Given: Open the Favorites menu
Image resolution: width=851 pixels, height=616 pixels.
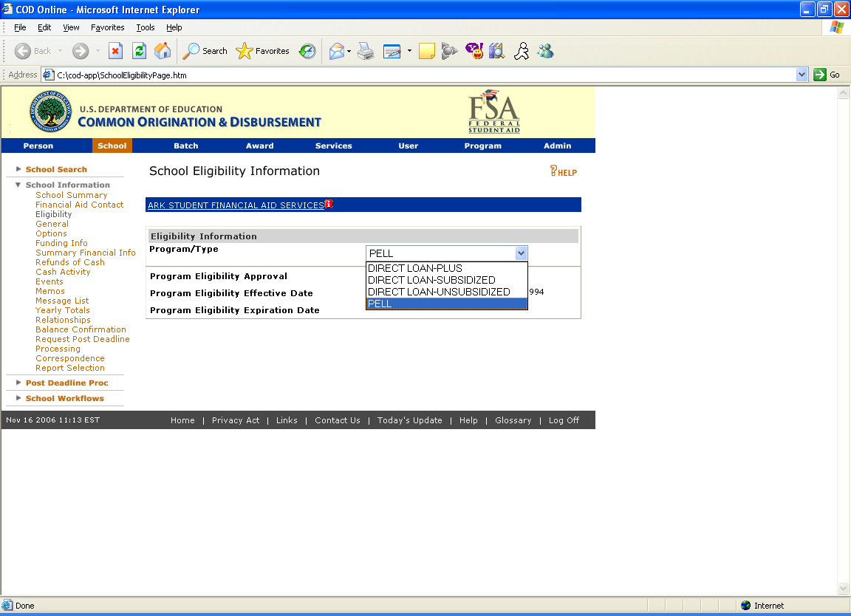Looking at the screenshot, I should click(108, 27).
